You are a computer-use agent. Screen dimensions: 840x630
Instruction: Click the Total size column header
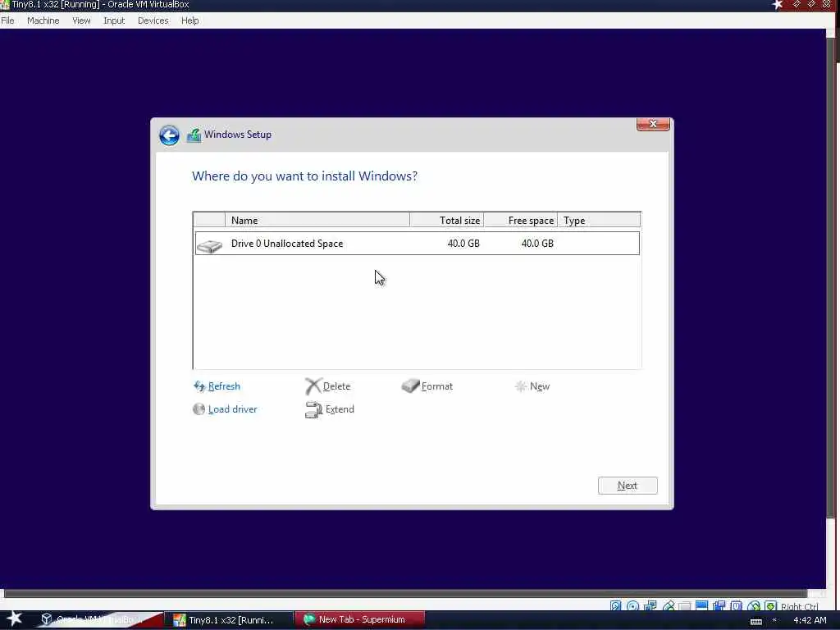pyautogui.click(x=447, y=220)
